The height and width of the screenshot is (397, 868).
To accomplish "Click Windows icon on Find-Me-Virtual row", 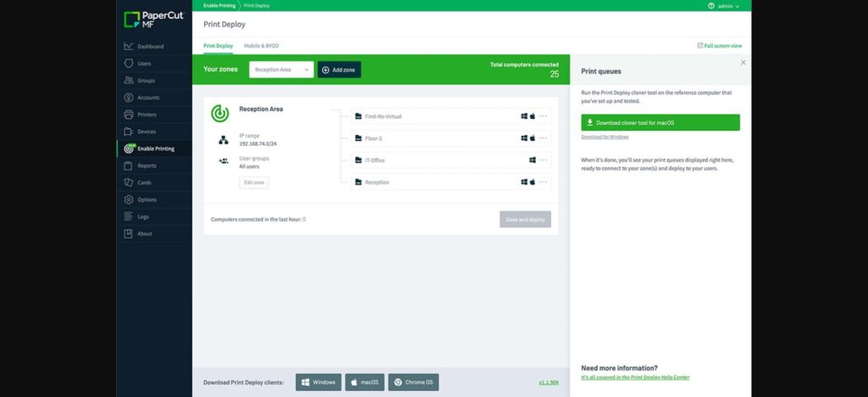I will (x=524, y=116).
